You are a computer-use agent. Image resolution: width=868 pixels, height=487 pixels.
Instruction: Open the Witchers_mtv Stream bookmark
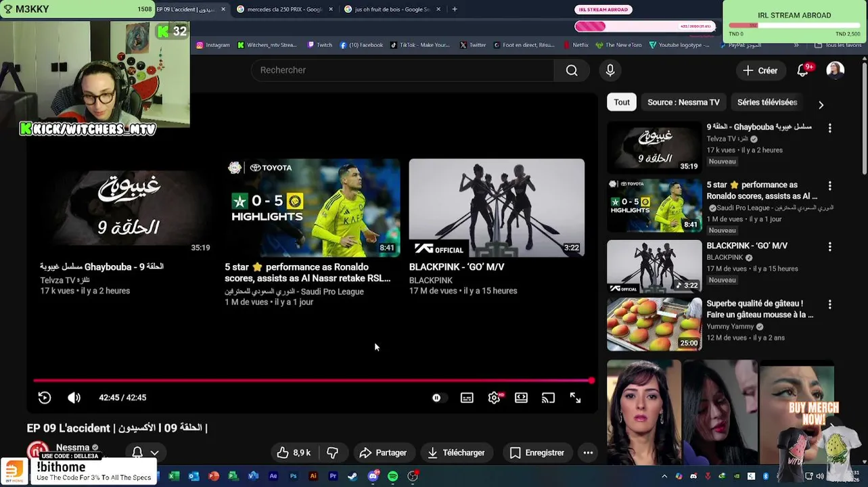(267, 45)
